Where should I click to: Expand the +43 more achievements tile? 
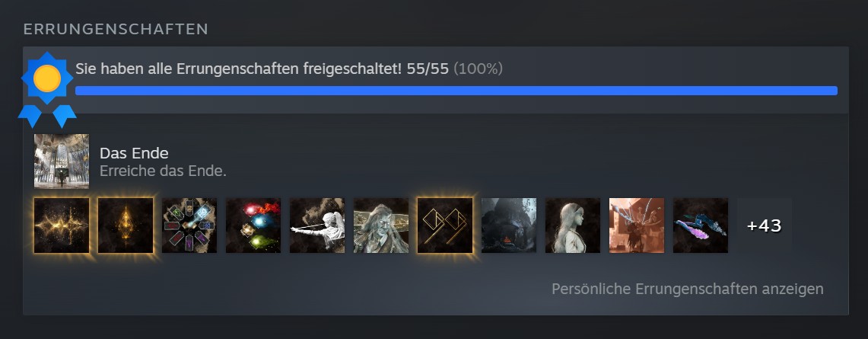pos(765,225)
